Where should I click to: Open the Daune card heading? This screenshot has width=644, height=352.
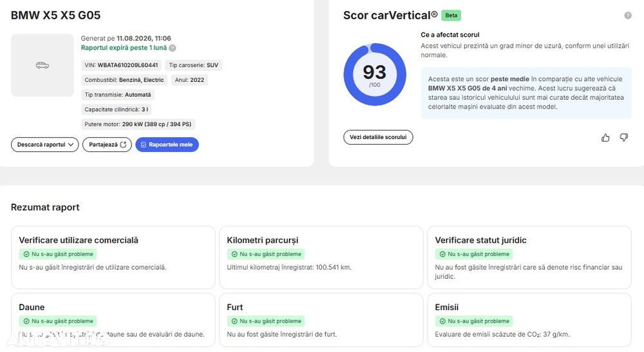[x=32, y=307]
